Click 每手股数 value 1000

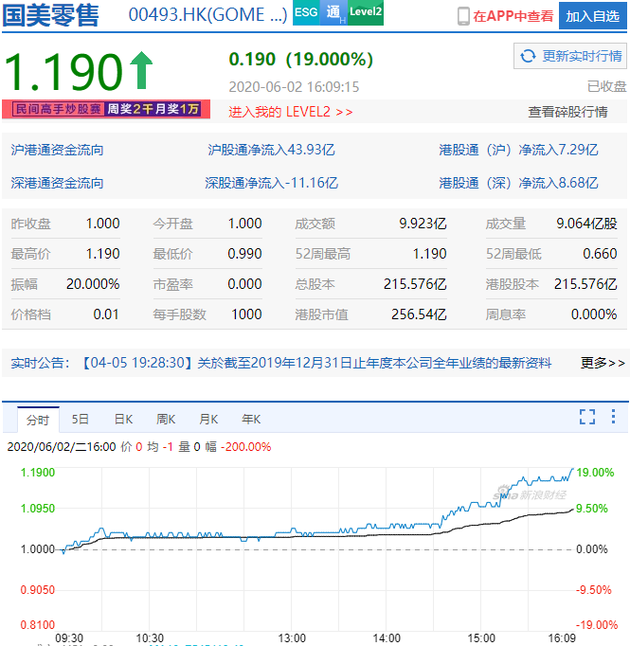(247, 314)
